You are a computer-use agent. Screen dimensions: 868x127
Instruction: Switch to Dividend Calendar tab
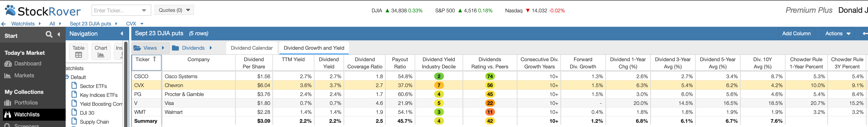(x=252, y=48)
